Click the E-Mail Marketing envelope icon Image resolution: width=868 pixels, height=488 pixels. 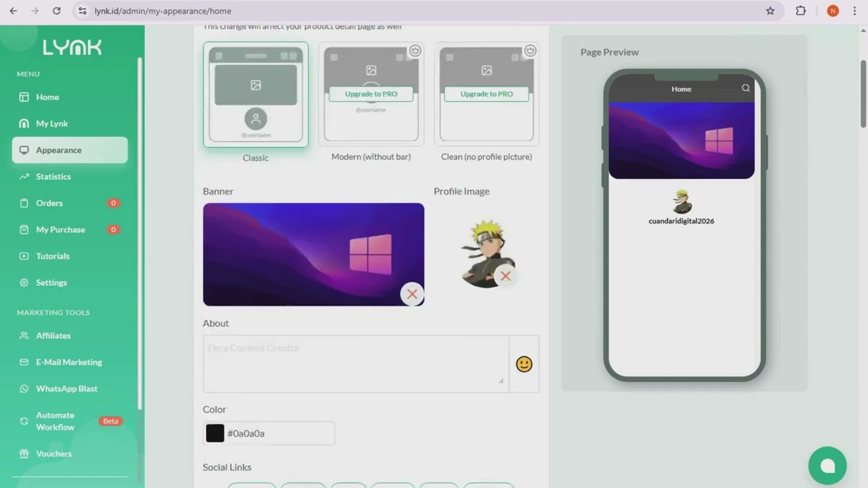tap(24, 362)
